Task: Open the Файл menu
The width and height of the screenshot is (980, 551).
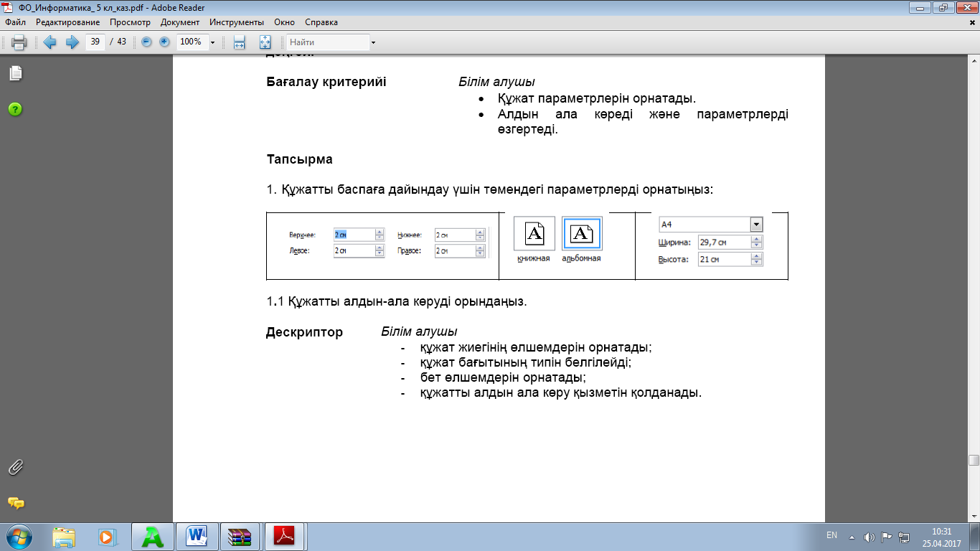Action: coord(15,22)
